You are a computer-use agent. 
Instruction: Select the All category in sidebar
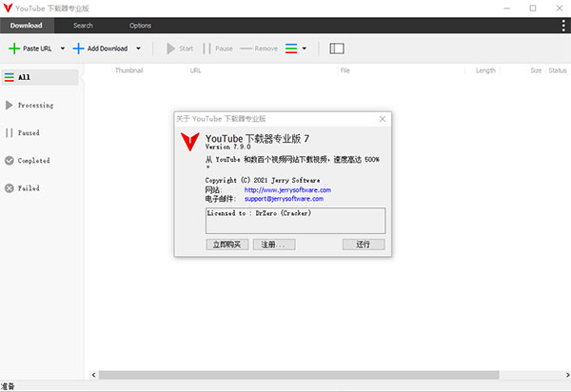tap(40, 77)
